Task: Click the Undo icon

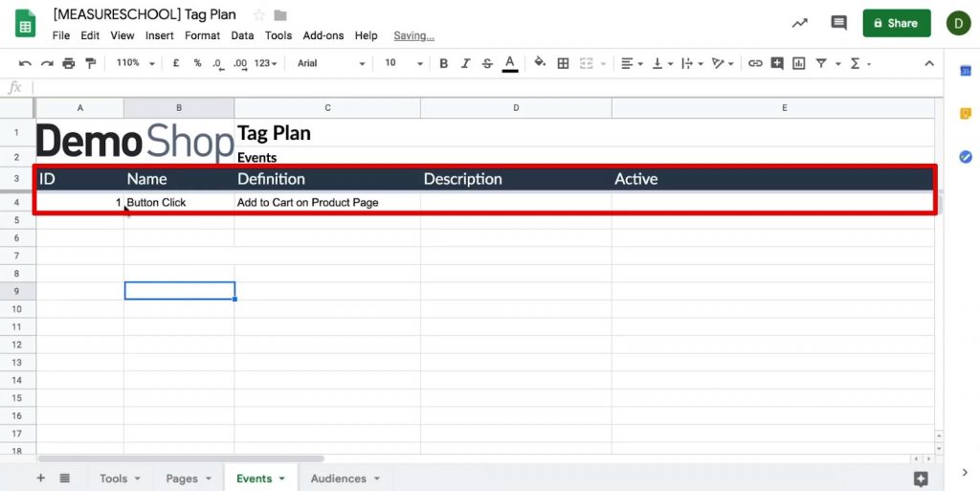Action: (x=25, y=63)
